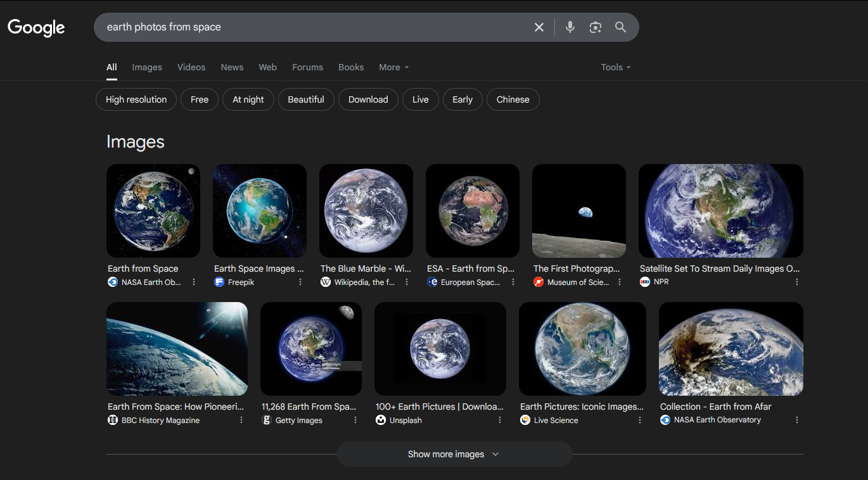Viewport: 868px width, 480px height.
Task: Open the Google logo homepage link
Action: (36, 27)
